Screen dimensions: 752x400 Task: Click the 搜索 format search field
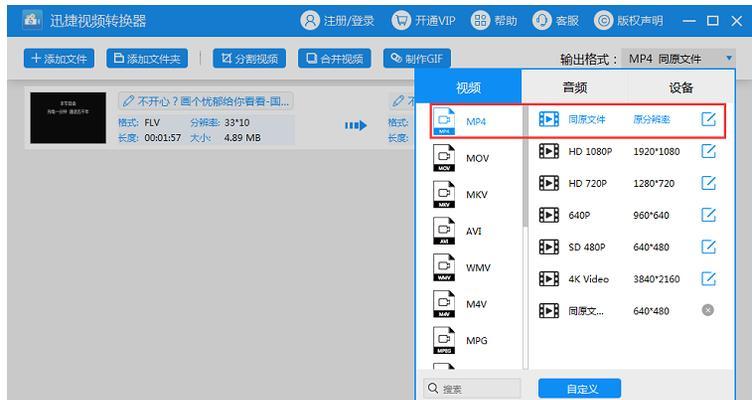point(472,388)
